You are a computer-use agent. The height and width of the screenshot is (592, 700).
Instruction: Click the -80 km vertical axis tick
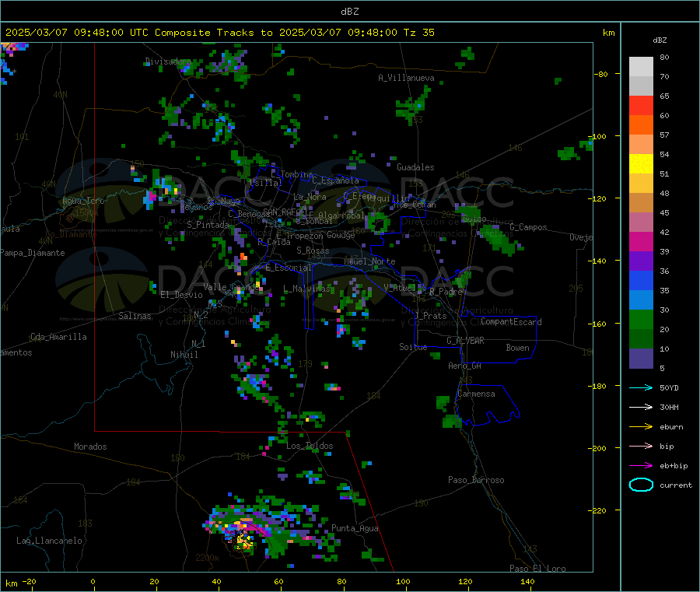coord(601,74)
